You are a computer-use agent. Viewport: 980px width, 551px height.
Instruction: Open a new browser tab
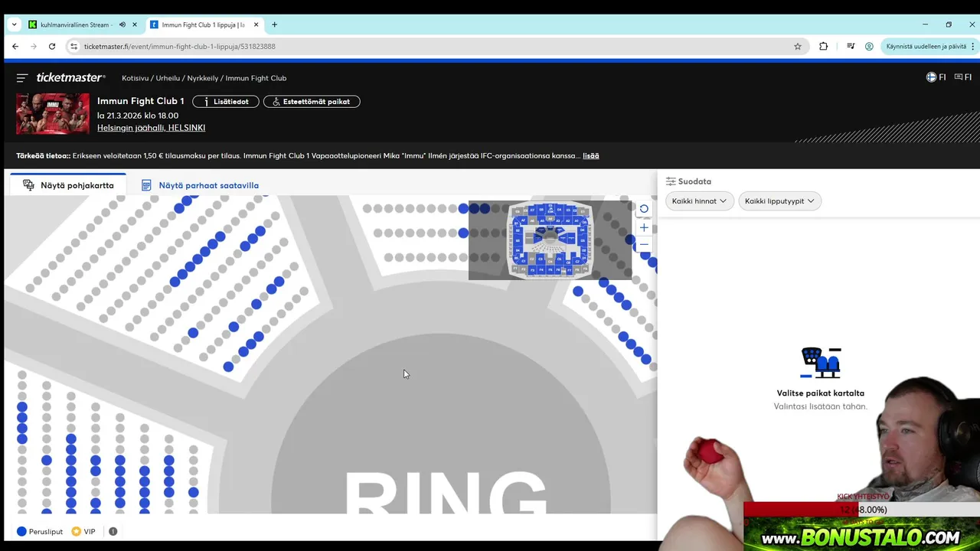click(275, 24)
